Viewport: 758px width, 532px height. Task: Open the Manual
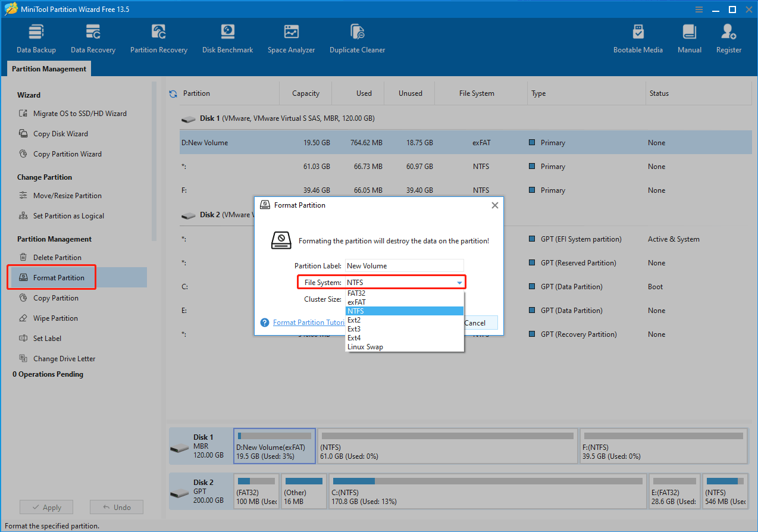(x=689, y=37)
